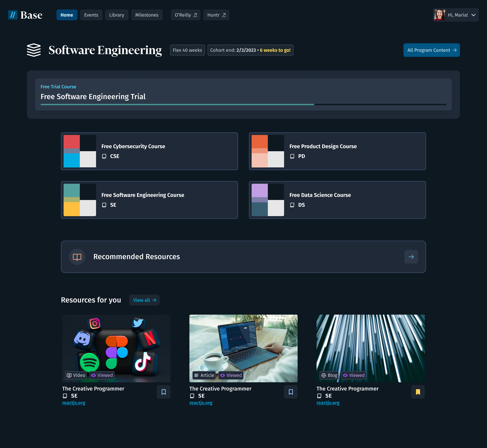
Task: Click The Creative Programmer title under Blog
Action: pyautogui.click(x=348, y=389)
